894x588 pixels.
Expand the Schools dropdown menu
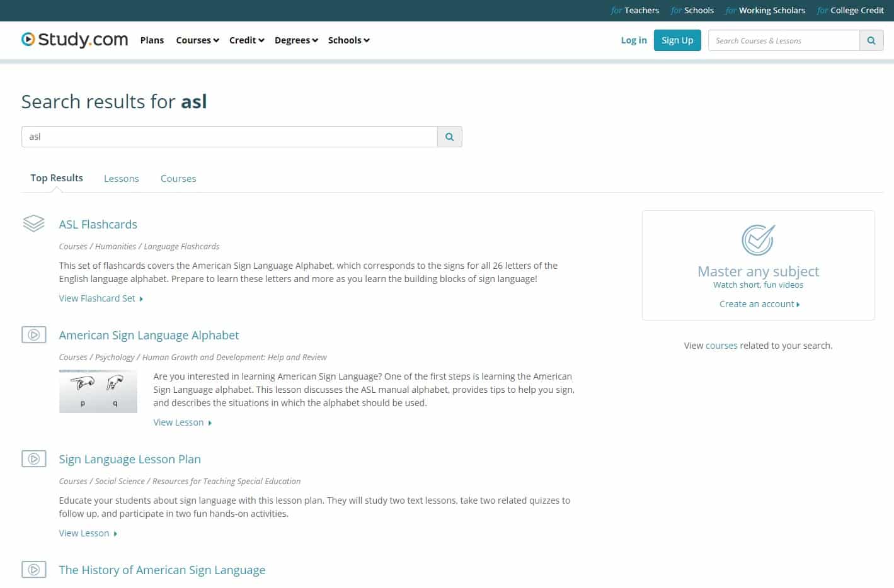tap(348, 40)
